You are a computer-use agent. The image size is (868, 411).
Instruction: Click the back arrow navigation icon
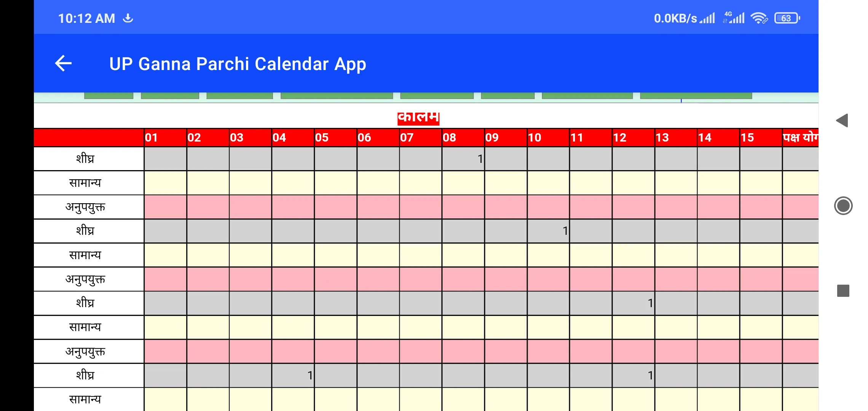(x=62, y=63)
